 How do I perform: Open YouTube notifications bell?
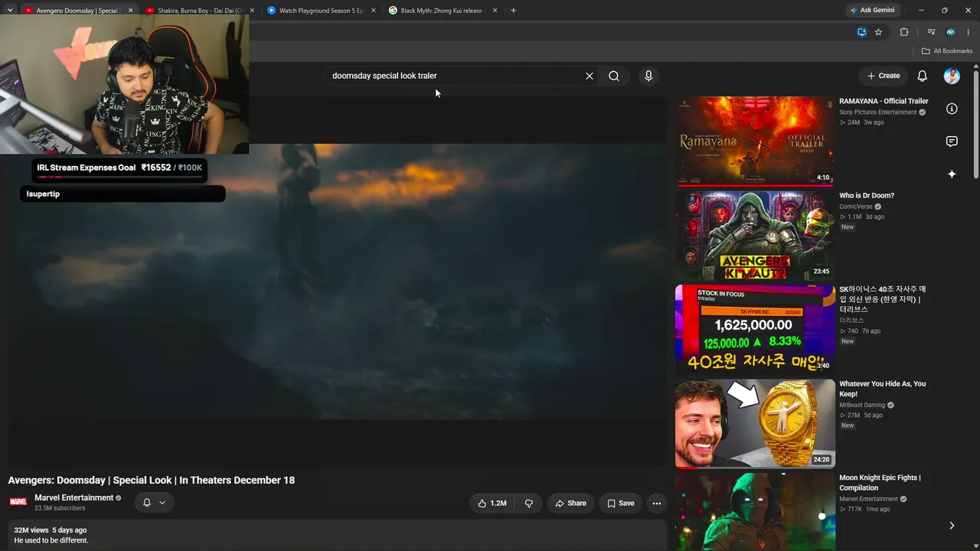point(922,76)
